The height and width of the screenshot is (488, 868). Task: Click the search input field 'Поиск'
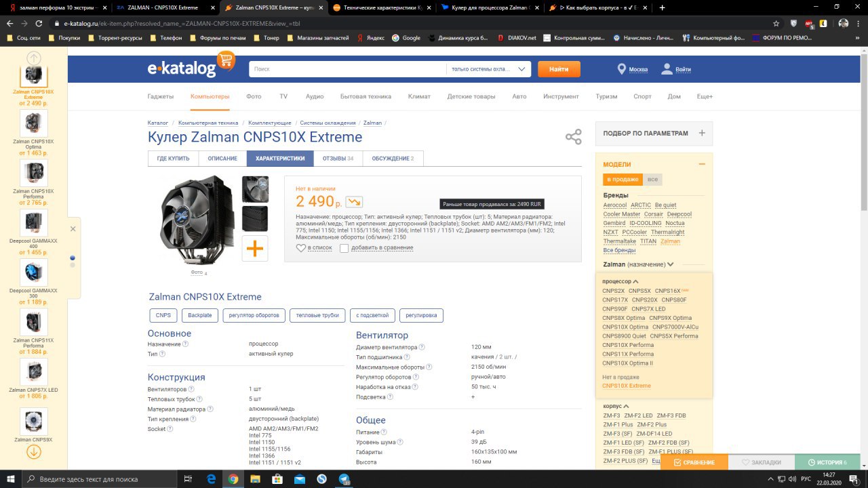pos(348,69)
